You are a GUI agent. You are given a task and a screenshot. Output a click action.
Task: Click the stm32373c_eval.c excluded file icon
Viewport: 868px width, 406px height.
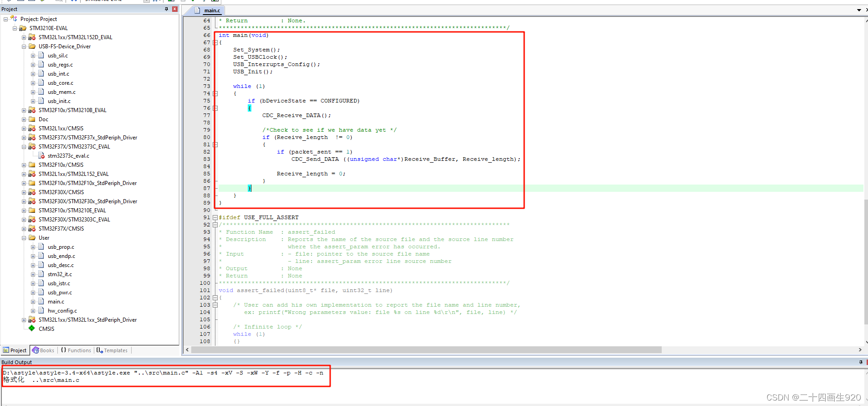click(41, 155)
